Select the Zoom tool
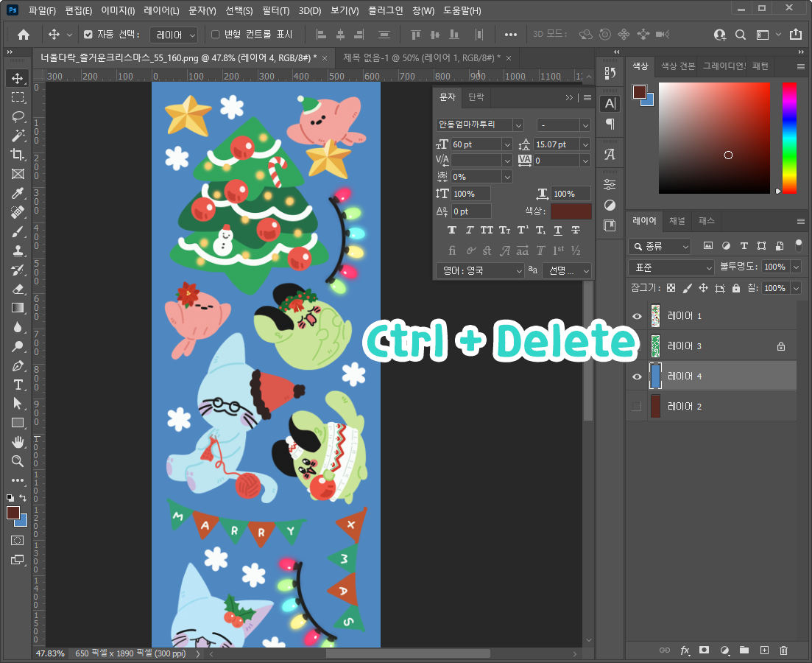 tap(18, 461)
